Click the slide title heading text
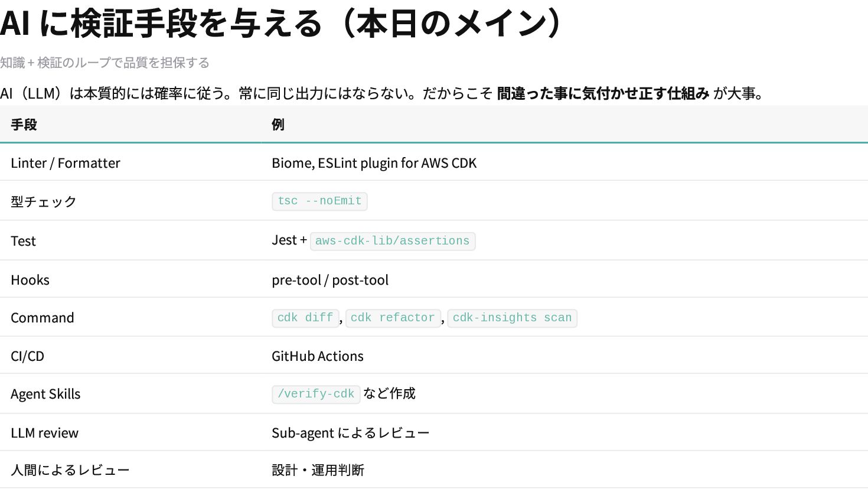The image size is (868, 489). [280, 24]
